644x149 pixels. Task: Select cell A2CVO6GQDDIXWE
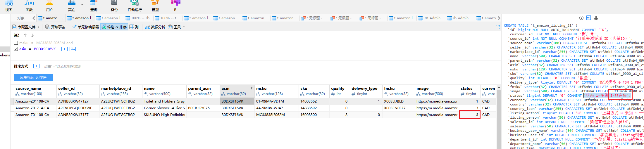click(x=78, y=108)
